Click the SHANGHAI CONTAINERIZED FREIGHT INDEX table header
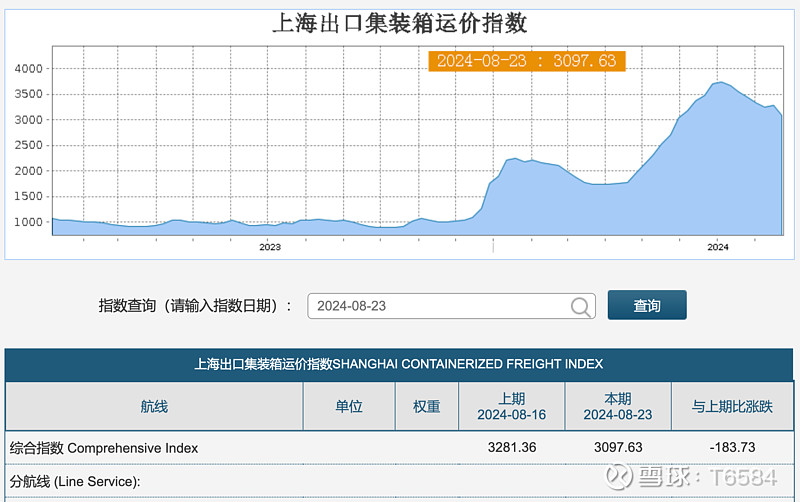The height and width of the screenshot is (502, 800). (x=399, y=364)
